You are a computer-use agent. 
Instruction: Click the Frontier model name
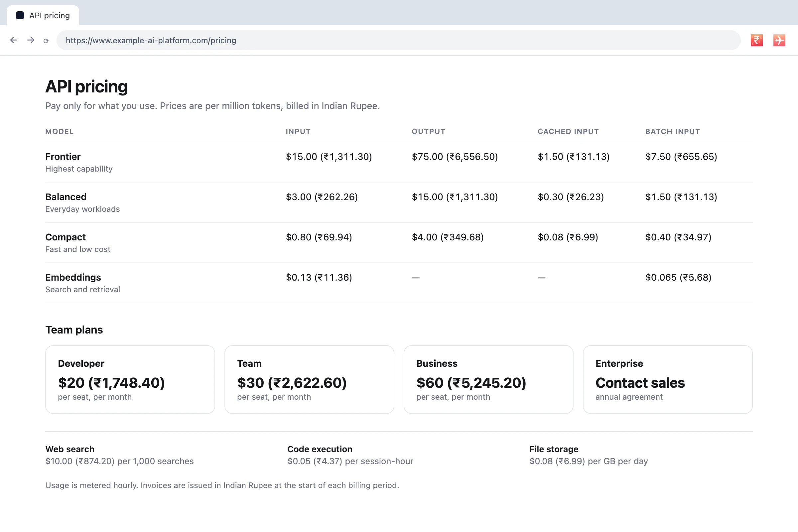coord(63,156)
